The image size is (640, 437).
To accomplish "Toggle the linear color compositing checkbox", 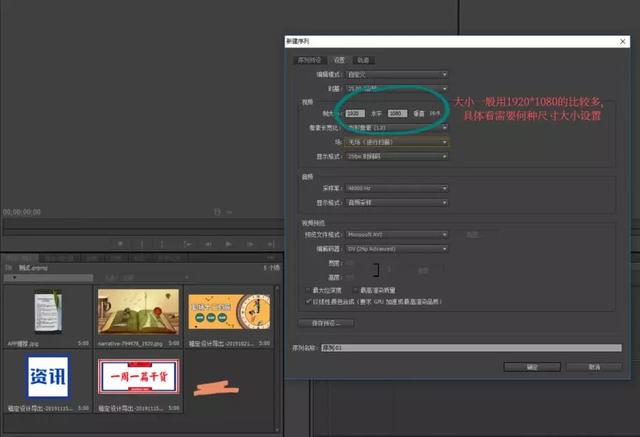I will pyautogui.click(x=308, y=302).
